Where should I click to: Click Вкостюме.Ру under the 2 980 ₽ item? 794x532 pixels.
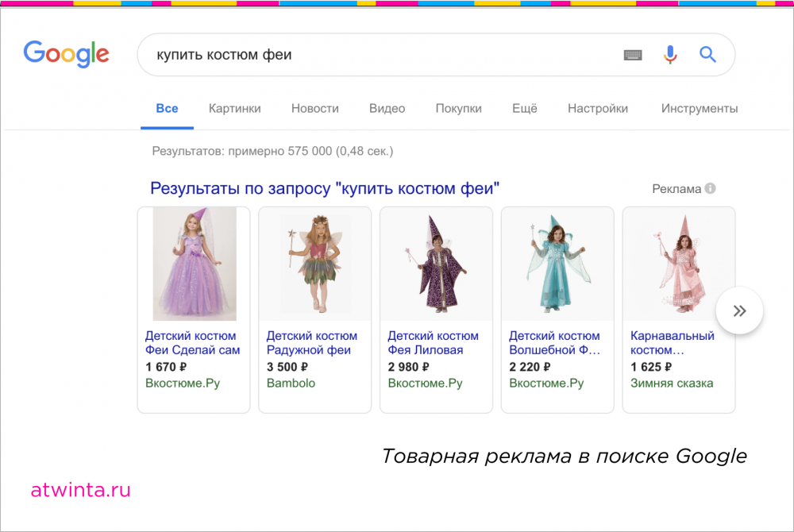tap(426, 384)
